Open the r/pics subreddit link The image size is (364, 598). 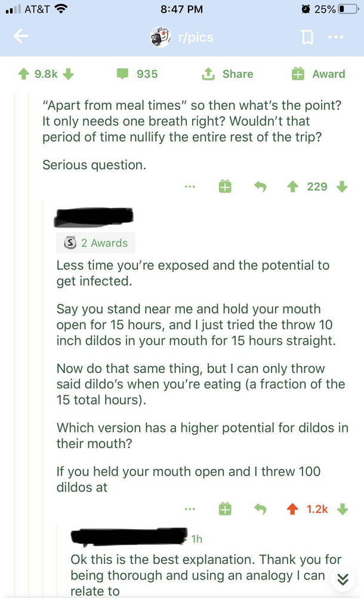pyautogui.click(x=196, y=37)
